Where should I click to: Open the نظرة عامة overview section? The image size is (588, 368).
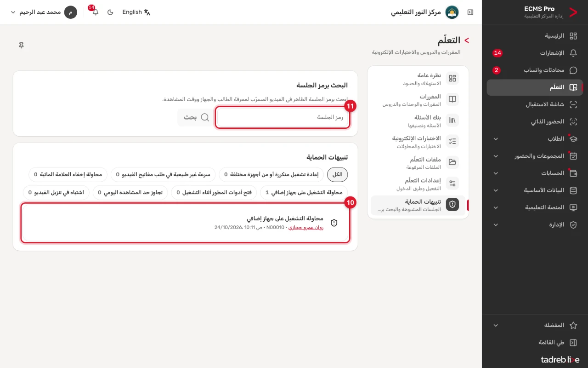418,79
